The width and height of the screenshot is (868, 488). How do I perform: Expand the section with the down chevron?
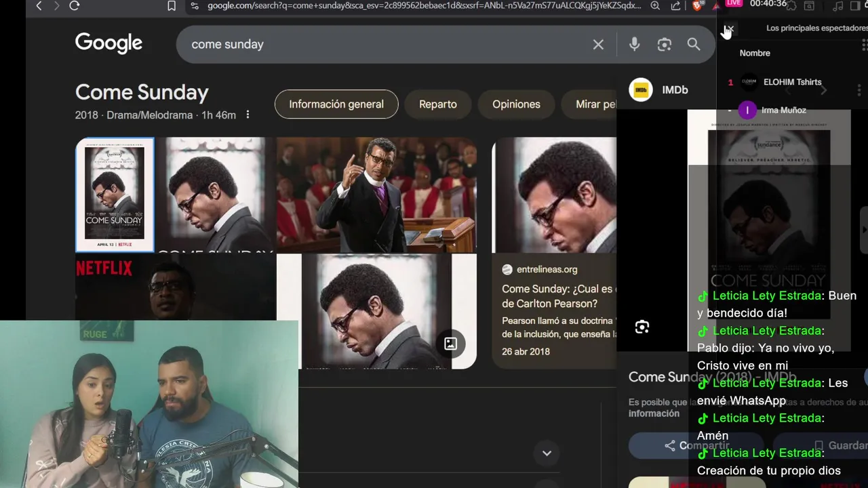(x=547, y=453)
